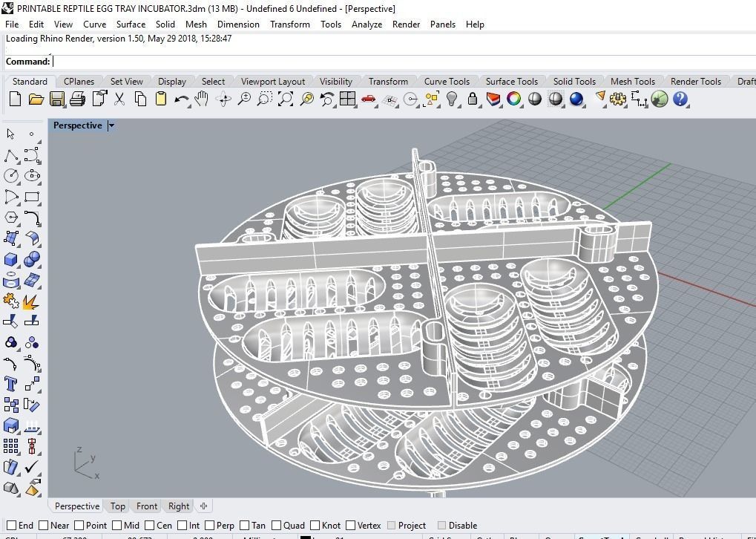Save the model with the floppy disk icon

coord(57,99)
